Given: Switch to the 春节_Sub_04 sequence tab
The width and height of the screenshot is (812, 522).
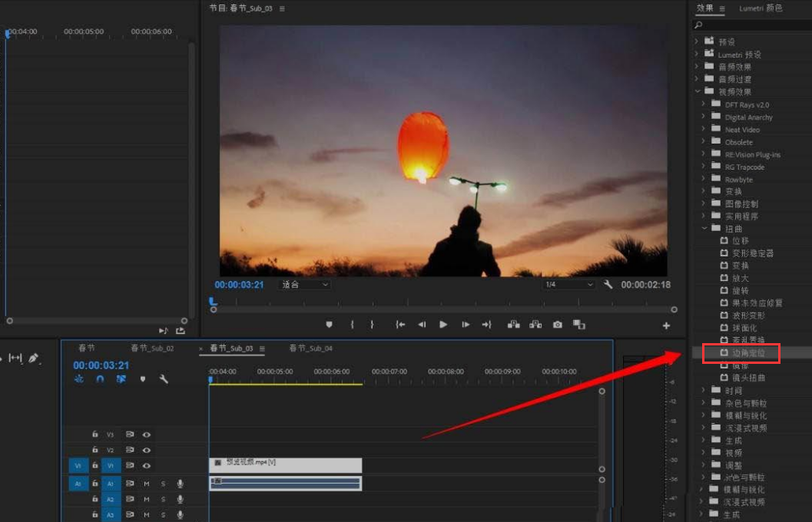Looking at the screenshot, I should coord(310,349).
